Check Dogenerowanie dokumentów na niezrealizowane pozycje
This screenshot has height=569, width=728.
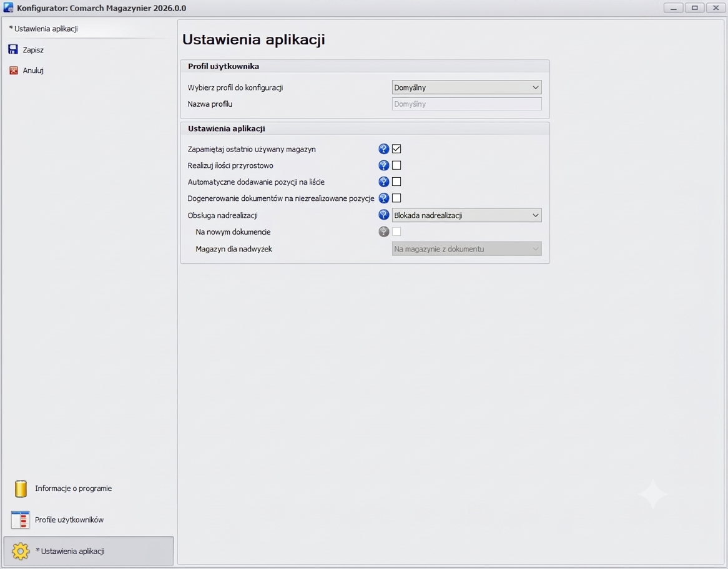tap(396, 198)
